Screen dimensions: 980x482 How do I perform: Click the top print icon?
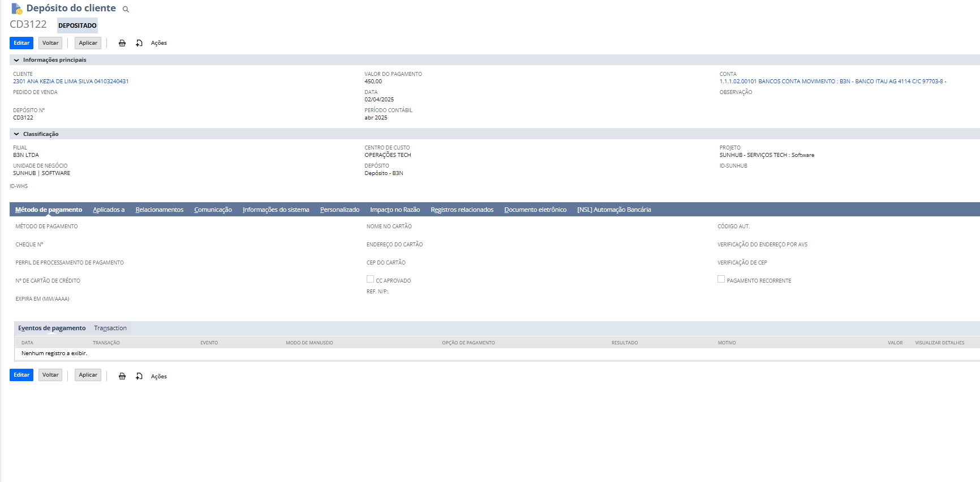(122, 43)
